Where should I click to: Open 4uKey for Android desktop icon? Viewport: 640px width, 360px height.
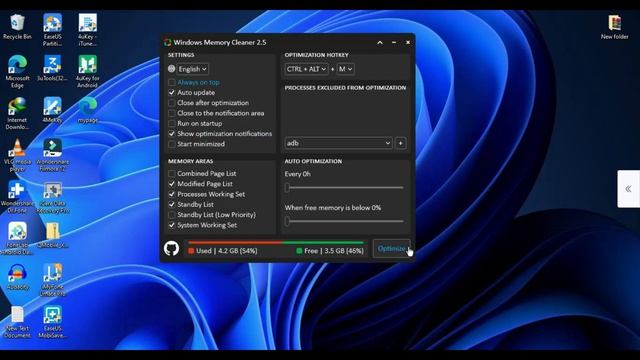[x=87, y=72]
